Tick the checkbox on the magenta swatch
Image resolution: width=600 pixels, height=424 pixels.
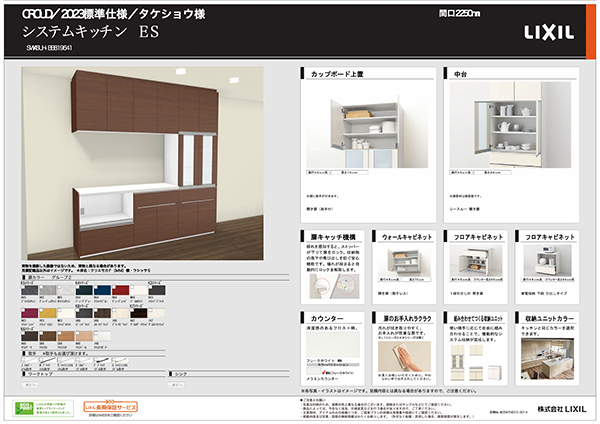[23, 310]
